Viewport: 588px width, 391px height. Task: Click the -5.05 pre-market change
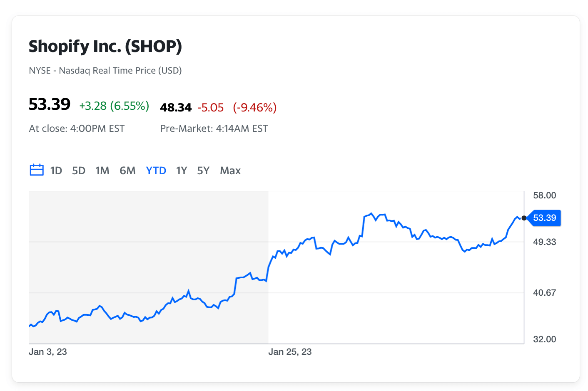[211, 107]
